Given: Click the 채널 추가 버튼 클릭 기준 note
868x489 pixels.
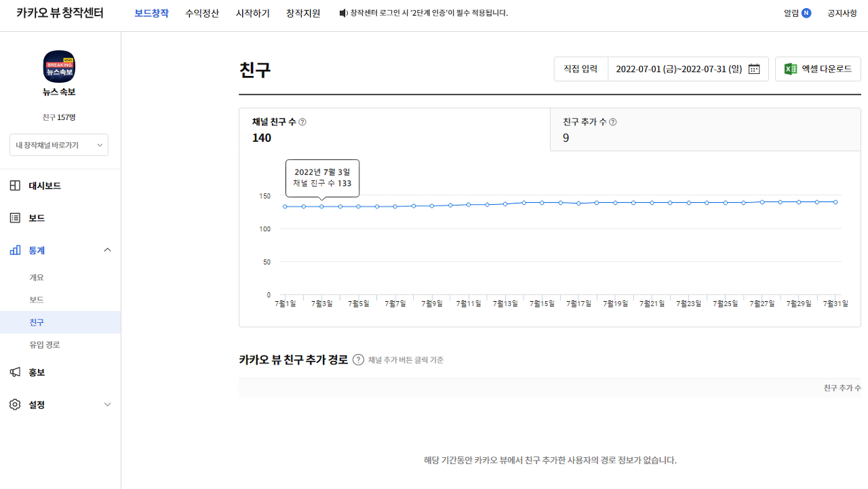Looking at the screenshot, I should click(x=406, y=360).
